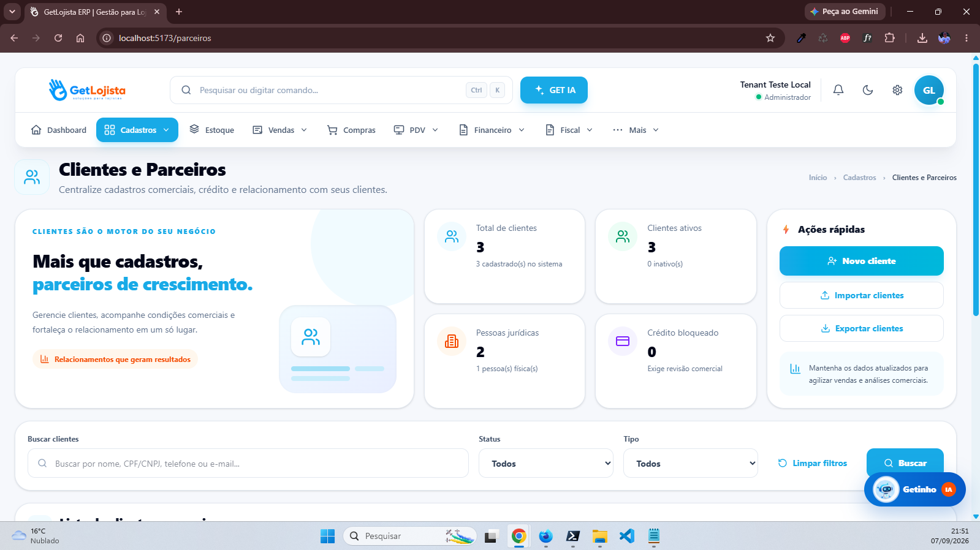Click the Buscar button
The image size is (980, 550).
pos(905,463)
